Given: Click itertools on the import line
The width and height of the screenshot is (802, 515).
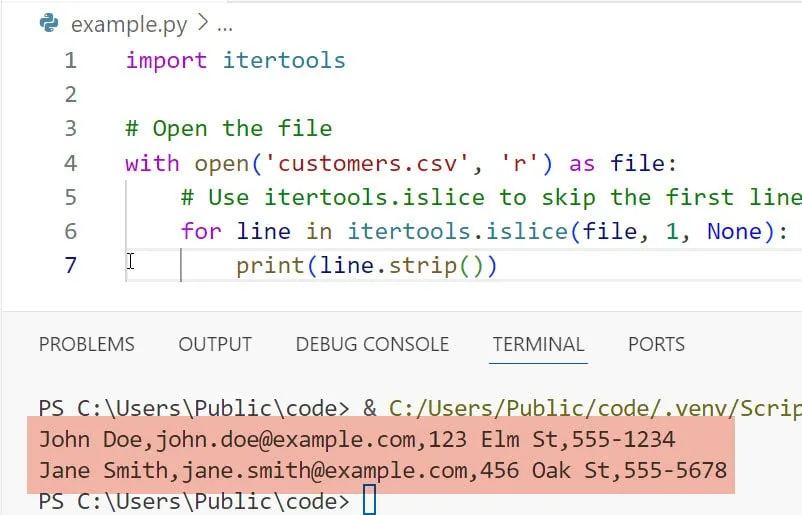Looking at the screenshot, I should [x=283, y=60].
